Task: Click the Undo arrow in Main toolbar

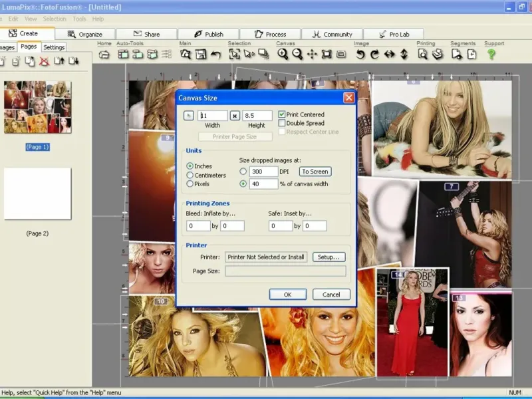Action: (215, 55)
